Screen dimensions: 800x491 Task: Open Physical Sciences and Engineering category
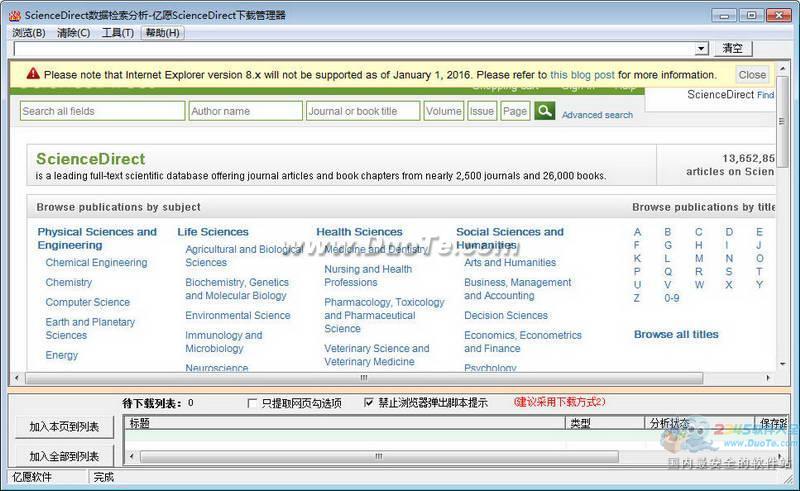97,238
